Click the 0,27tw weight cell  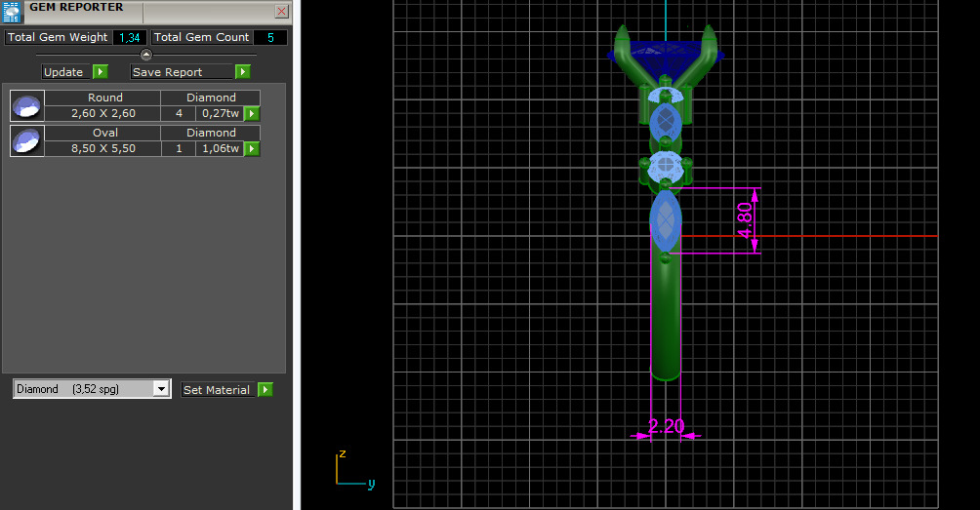[x=220, y=114]
